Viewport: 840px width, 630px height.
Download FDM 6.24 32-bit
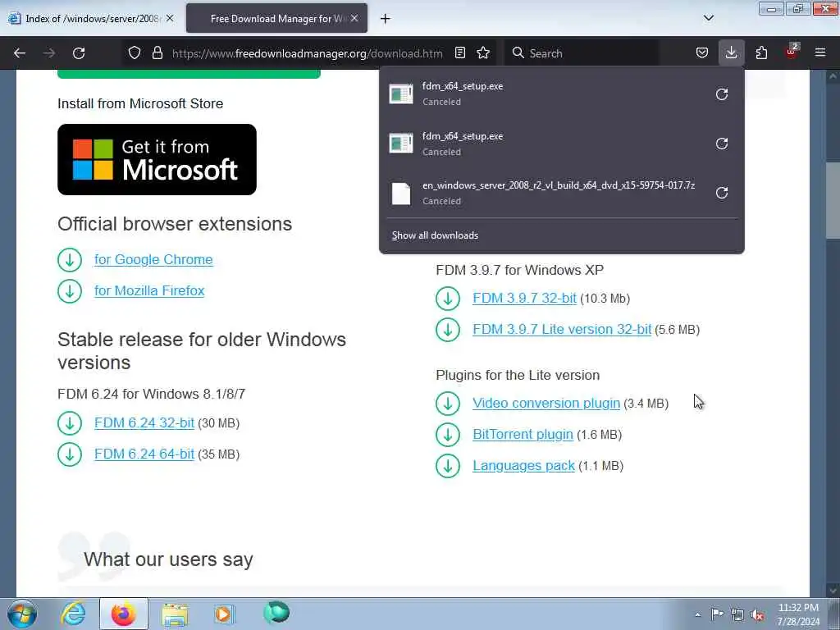click(144, 423)
